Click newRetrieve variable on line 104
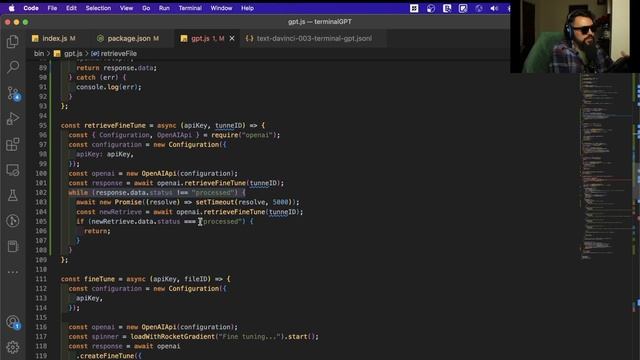This screenshot has height=360, width=640. 120,212
